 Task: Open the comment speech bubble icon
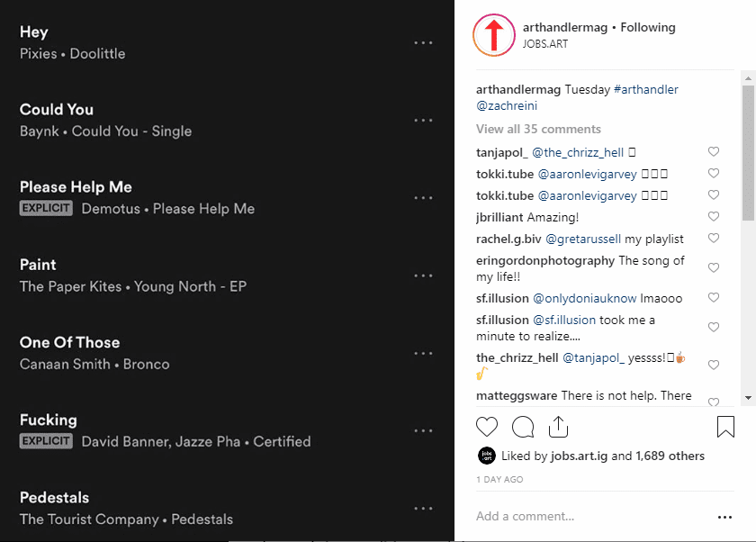523,427
